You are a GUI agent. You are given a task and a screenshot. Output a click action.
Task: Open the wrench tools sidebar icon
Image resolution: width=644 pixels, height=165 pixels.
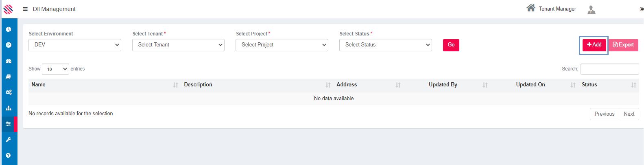pyautogui.click(x=9, y=140)
